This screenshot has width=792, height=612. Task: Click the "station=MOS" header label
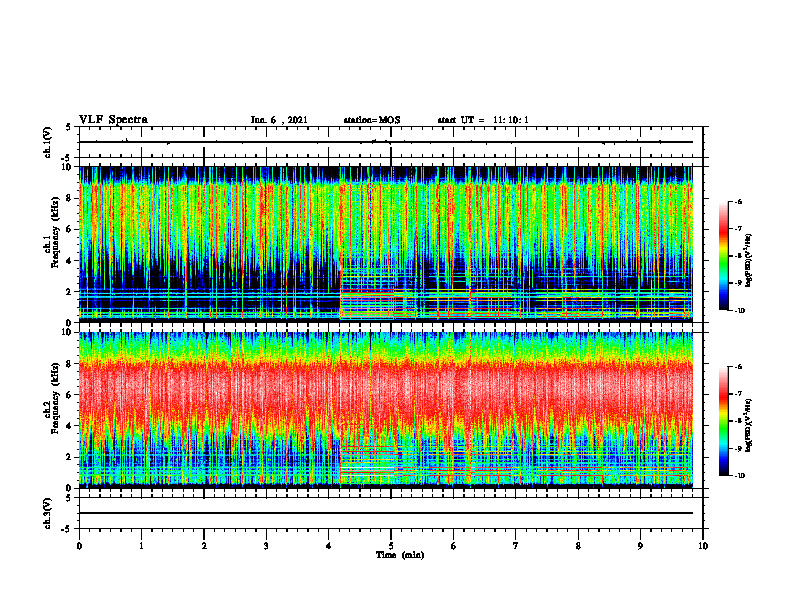[x=372, y=120]
